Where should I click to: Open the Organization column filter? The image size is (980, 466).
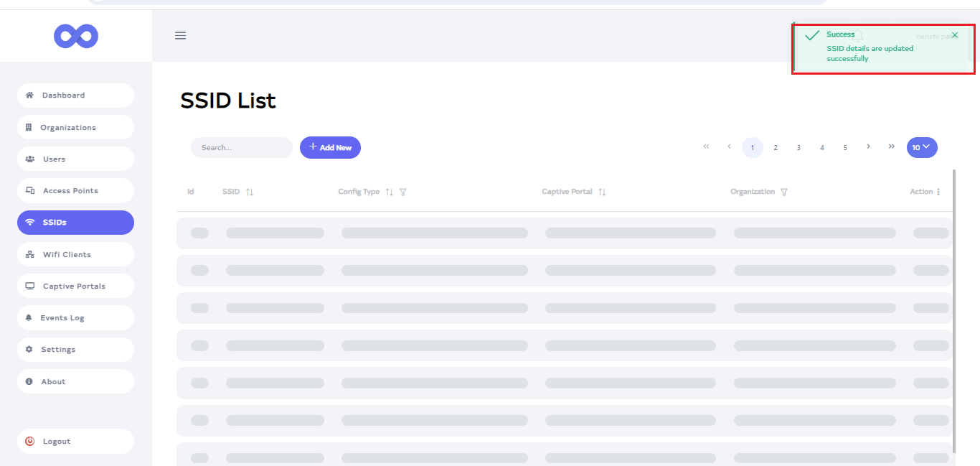tap(784, 192)
